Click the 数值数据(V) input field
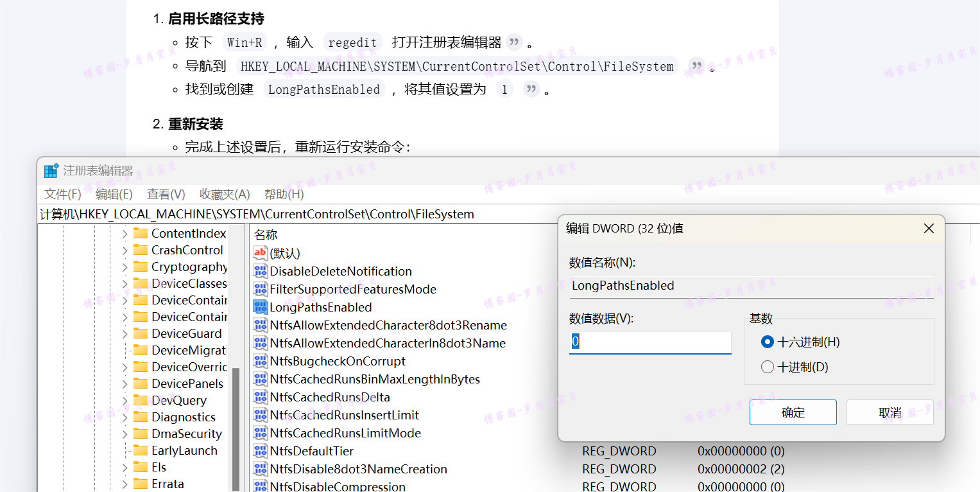The image size is (980, 492). click(x=650, y=342)
